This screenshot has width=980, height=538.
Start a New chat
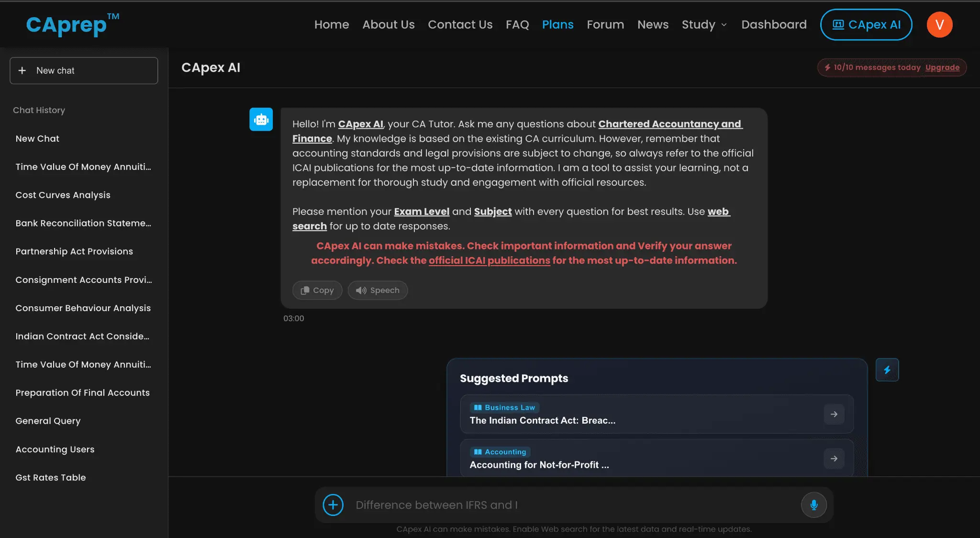(x=84, y=70)
